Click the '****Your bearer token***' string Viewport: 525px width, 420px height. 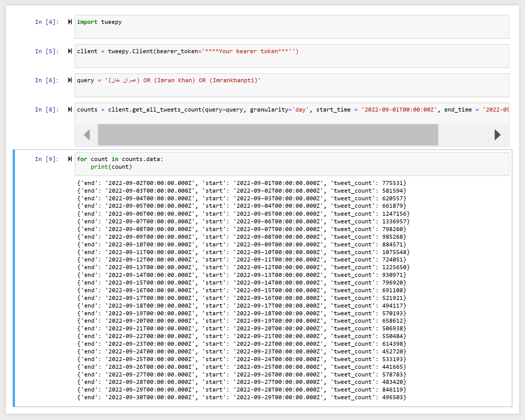pyautogui.click(x=248, y=51)
